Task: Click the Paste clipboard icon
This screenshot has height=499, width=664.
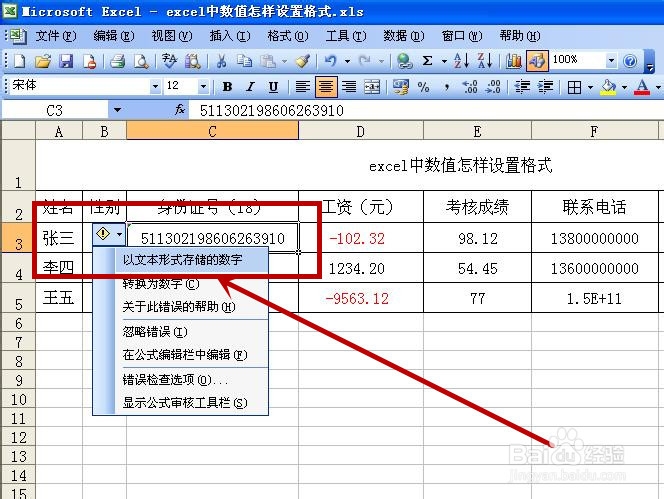Action: point(268,61)
